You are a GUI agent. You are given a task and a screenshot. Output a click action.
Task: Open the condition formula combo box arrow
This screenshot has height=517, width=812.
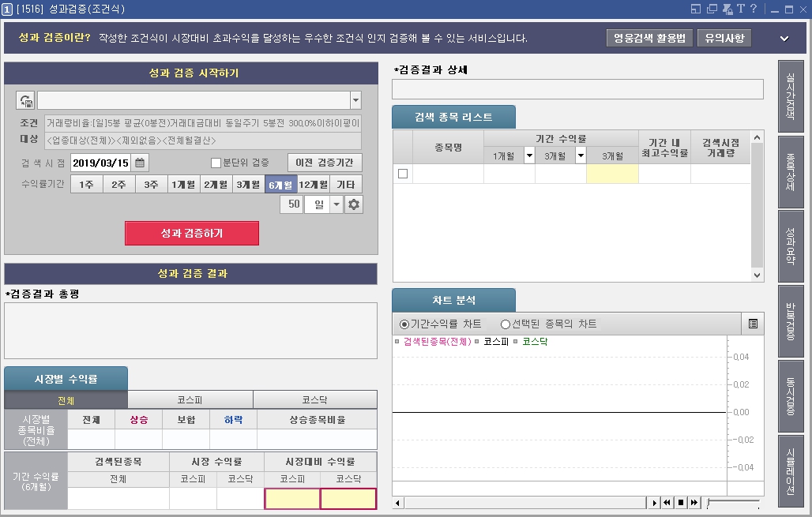pyautogui.click(x=355, y=100)
